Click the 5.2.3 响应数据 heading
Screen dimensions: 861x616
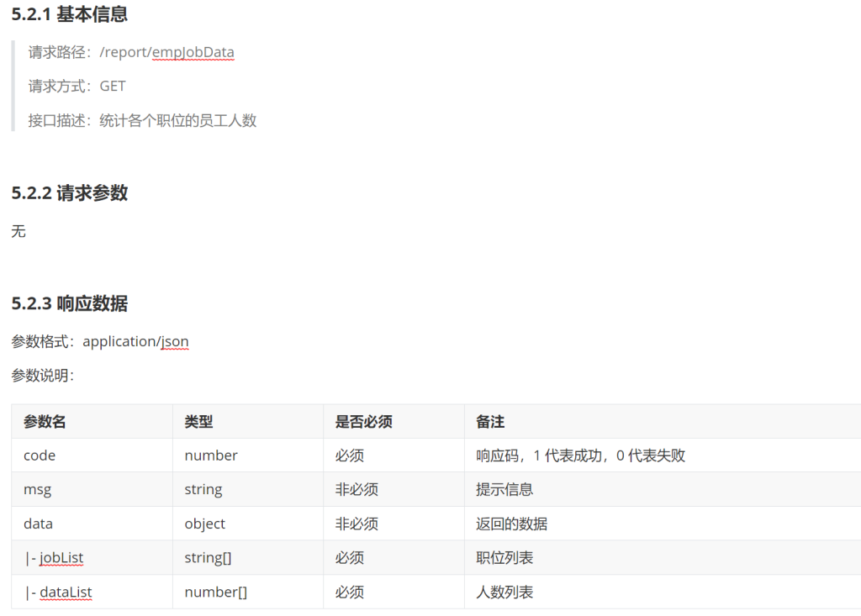(x=70, y=303)
